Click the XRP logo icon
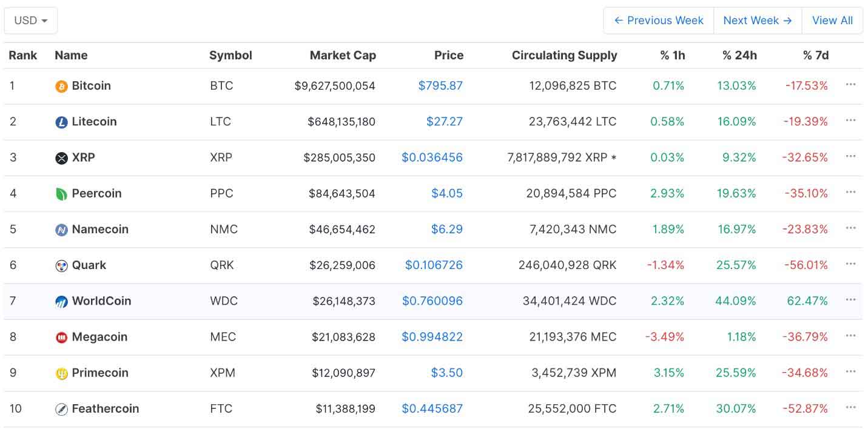This screenshot has width=868, height=429. pos(61,158)
